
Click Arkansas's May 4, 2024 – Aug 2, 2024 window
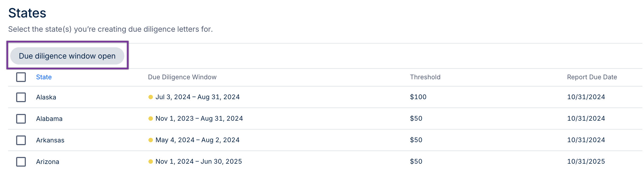pyautogui.click(x=197, y=140)
